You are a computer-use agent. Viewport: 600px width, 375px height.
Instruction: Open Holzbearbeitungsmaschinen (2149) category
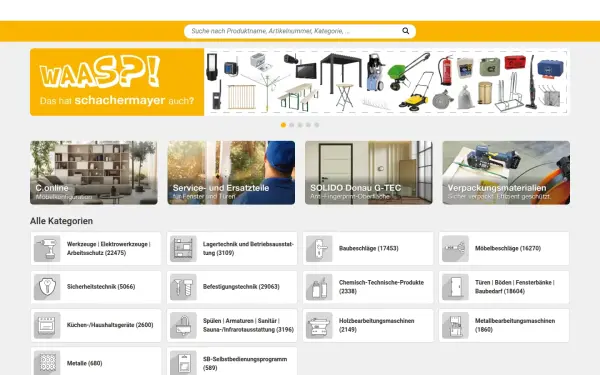[368, 325]
